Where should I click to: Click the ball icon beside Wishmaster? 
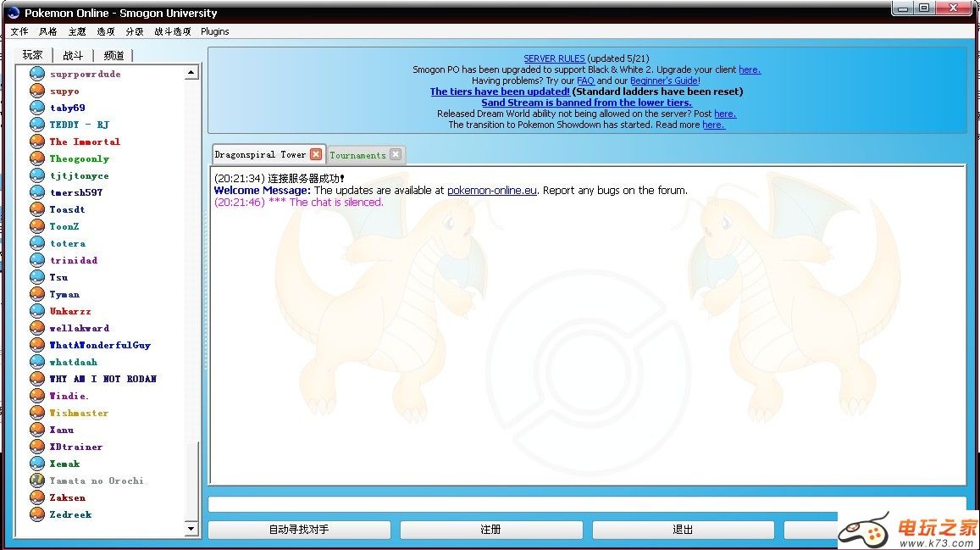36,413
